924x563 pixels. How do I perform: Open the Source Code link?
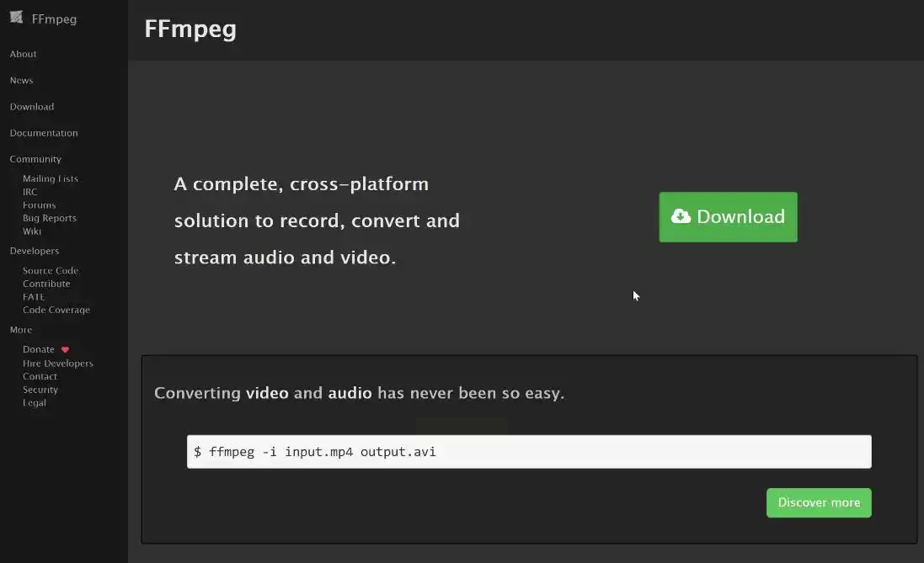51,270
